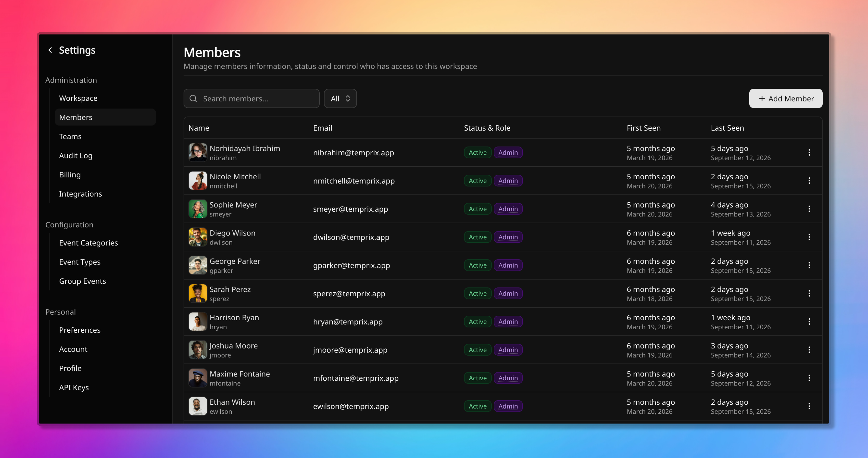Click Sarah Perez's avatar picture

coord(198,294)
